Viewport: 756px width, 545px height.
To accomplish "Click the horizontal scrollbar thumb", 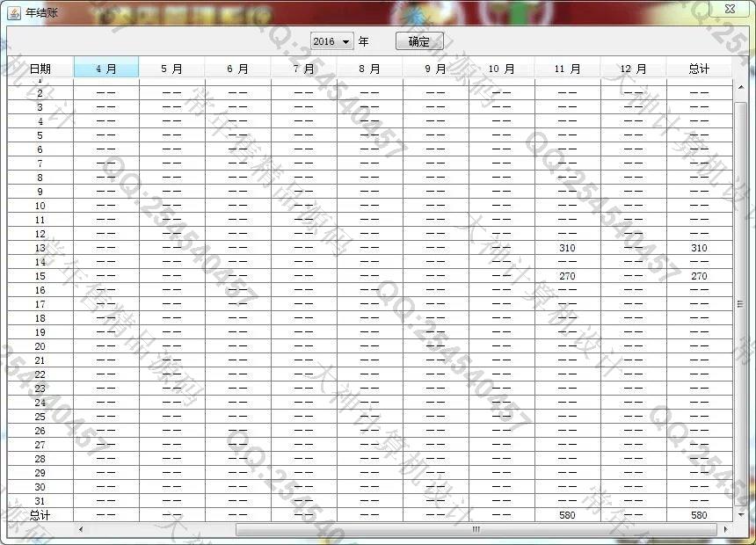I will pyautogui.click(x=476, y=529).
